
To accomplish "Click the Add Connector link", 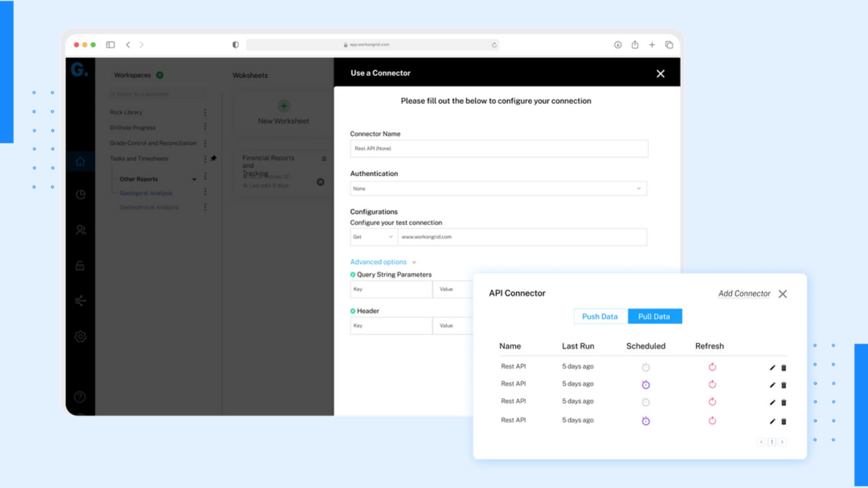I will (744, 293).
